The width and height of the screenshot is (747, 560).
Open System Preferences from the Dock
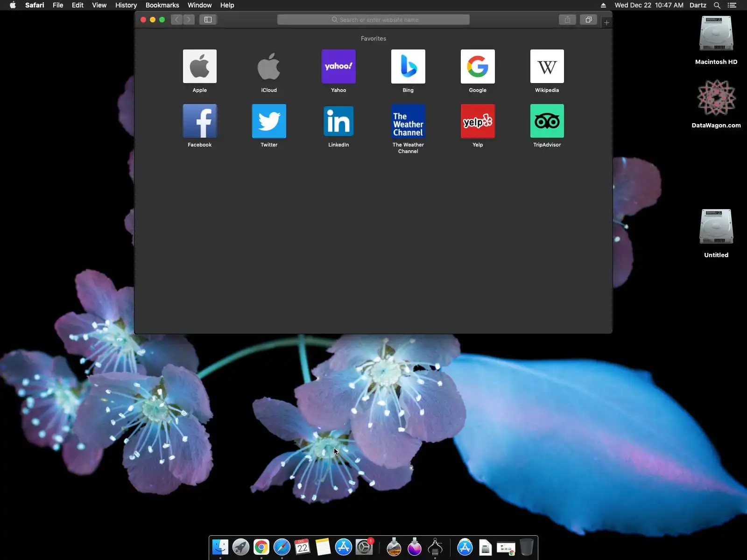click(x=364, y=547)
